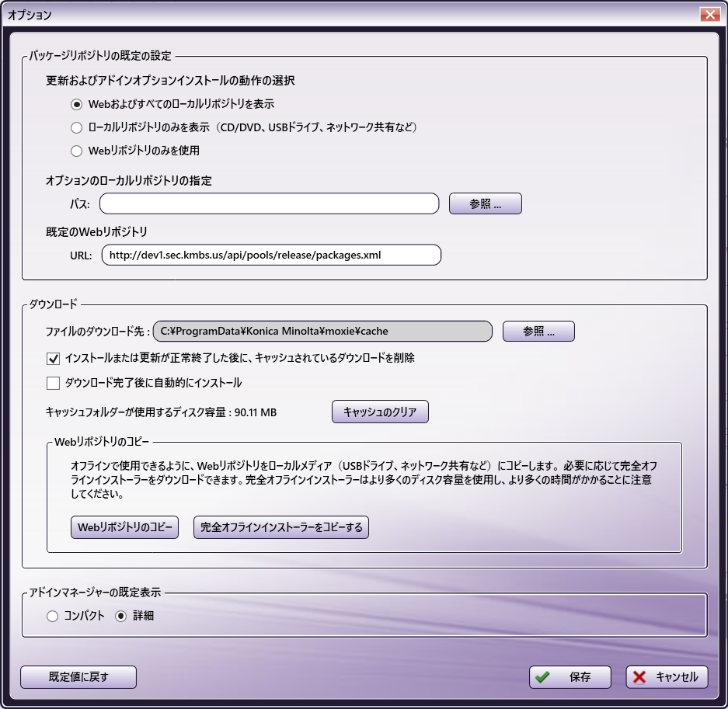Click the 'オプションのローカルリポジトリの指定' label

129,181
